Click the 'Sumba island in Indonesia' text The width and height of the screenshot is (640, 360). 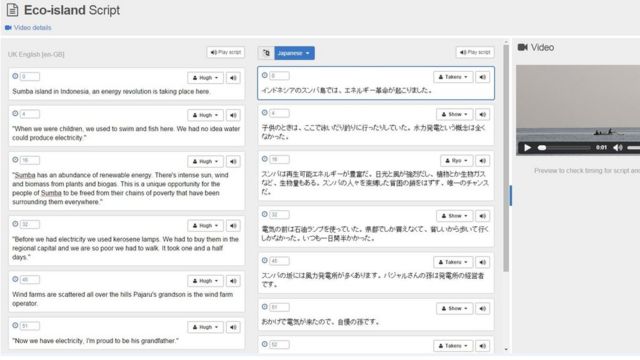coord(111,92)
